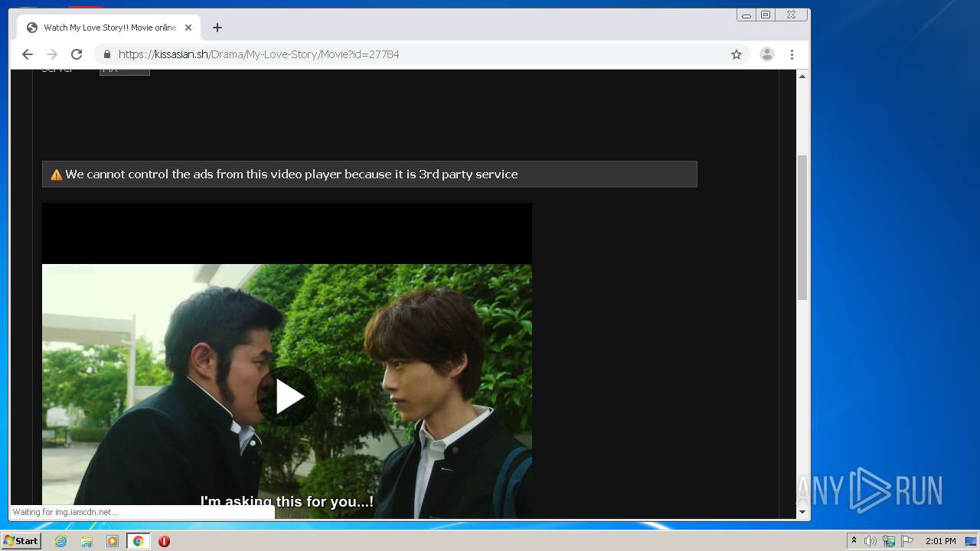This screenshot has width=980, height=551.
Task: Show hidden system tray icons
Action: [x=854, y=541]
